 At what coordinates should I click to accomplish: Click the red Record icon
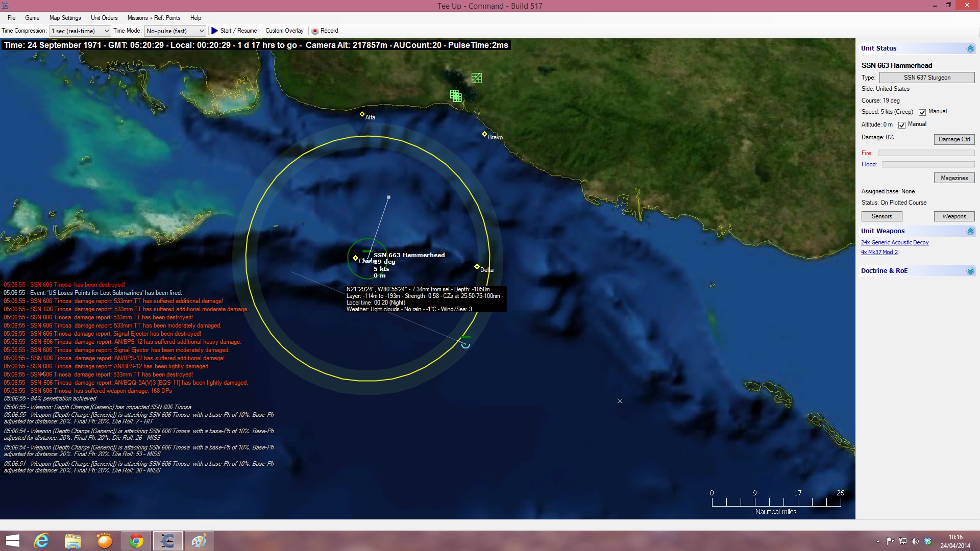(x=315, y=31)
